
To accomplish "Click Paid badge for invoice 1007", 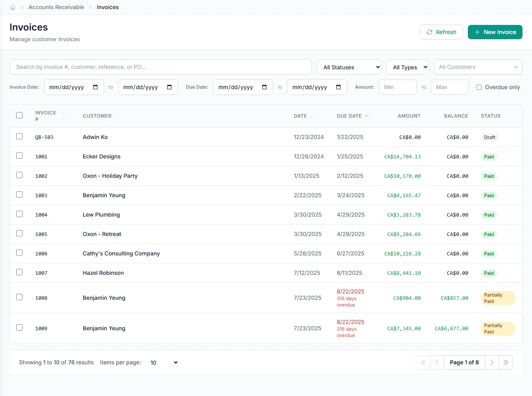I will pyautogui.click(x=489, y=273).
